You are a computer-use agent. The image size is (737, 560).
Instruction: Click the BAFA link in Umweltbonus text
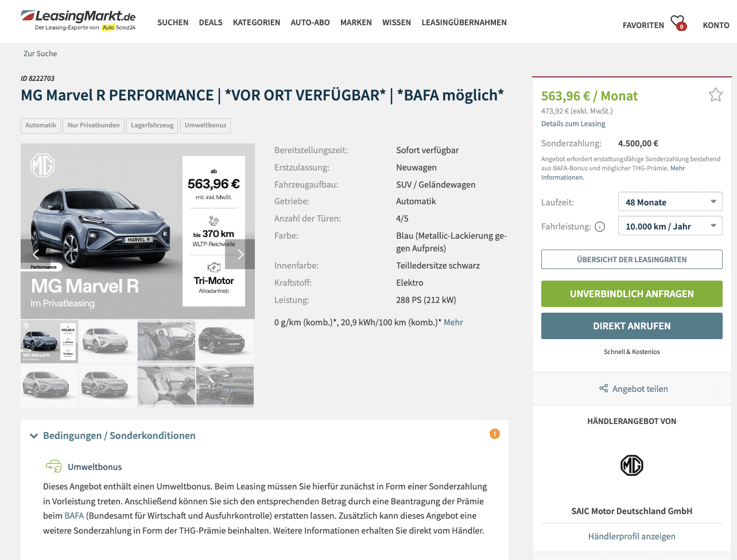[74, 515]
